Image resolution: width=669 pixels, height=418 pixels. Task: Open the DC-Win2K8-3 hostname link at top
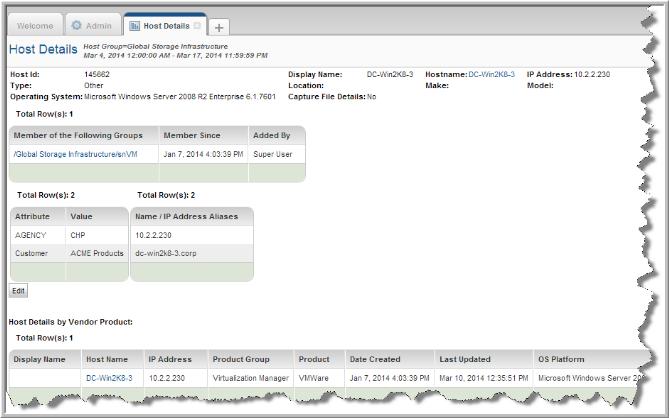pyautogui.click(x=494, y=75)
